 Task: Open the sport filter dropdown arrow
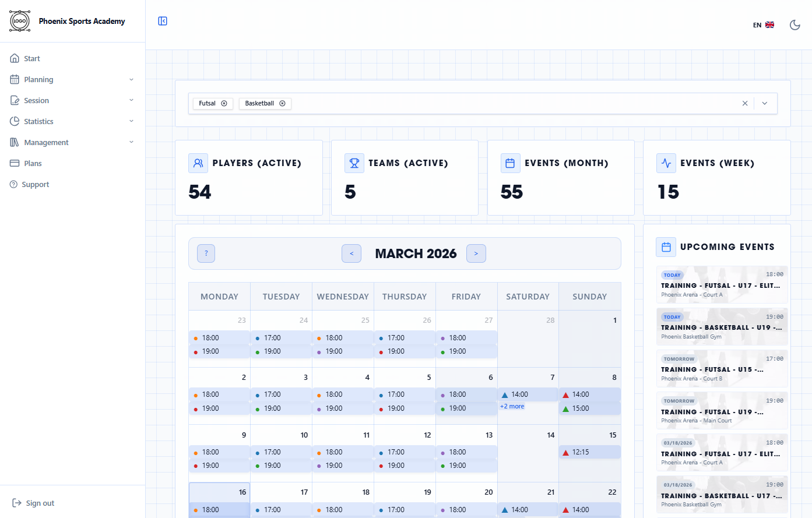coord(764,103)
